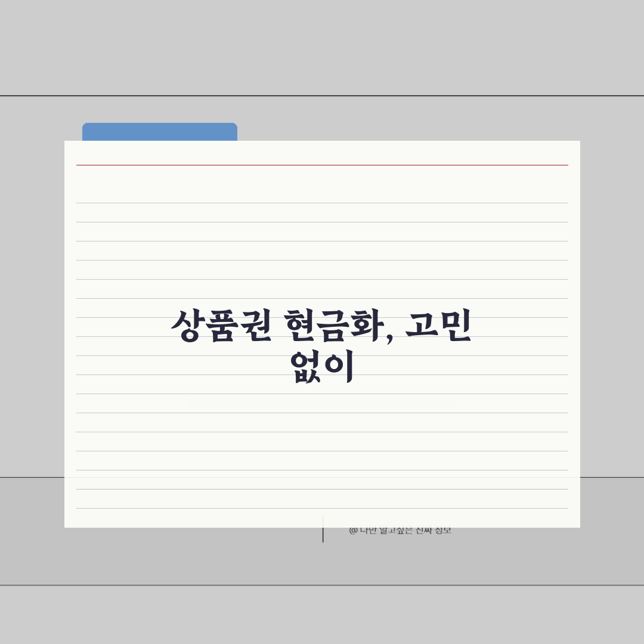Select the blue folder tab above the note card
Image resolution: width=644 pixels, height=644 pixels.
click(160, 132)
